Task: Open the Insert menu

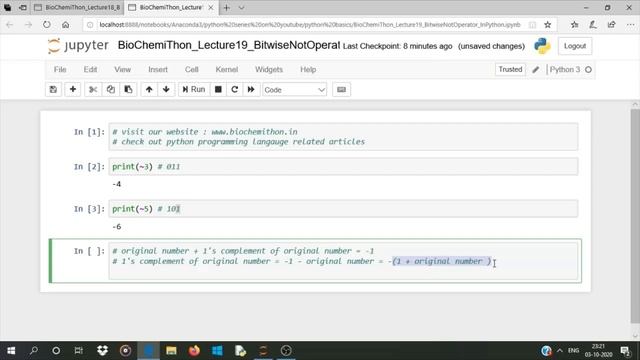Action: click(x=158, y=69)
